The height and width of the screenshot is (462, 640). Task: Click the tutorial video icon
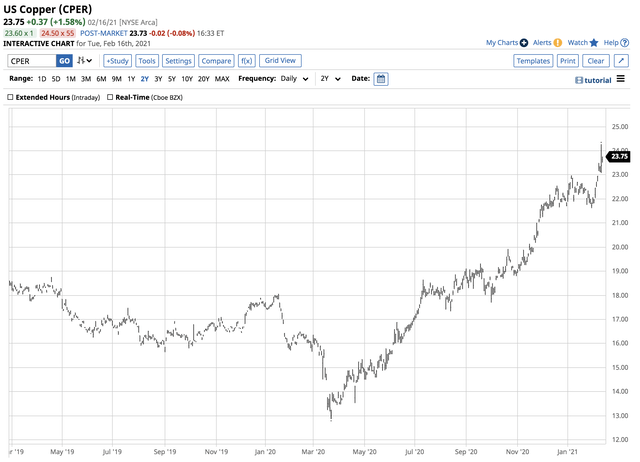(579, 80)
